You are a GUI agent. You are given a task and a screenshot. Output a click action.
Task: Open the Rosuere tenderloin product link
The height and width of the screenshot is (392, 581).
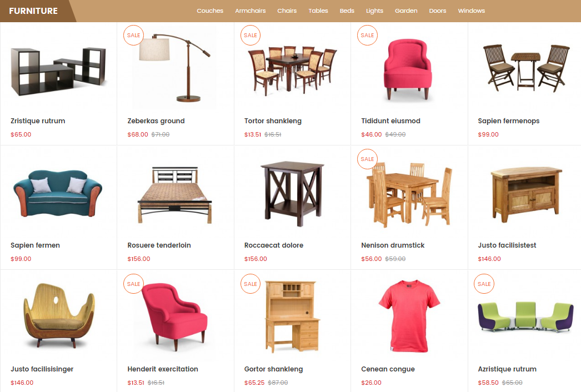click(159, 245)
